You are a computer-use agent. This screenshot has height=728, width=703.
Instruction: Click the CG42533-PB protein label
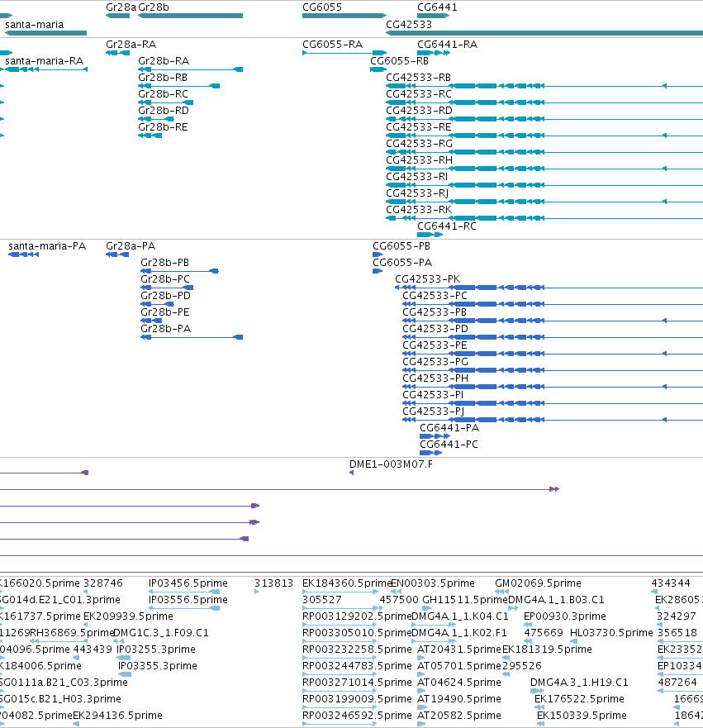pyautogui.click(x=435, y=312)
